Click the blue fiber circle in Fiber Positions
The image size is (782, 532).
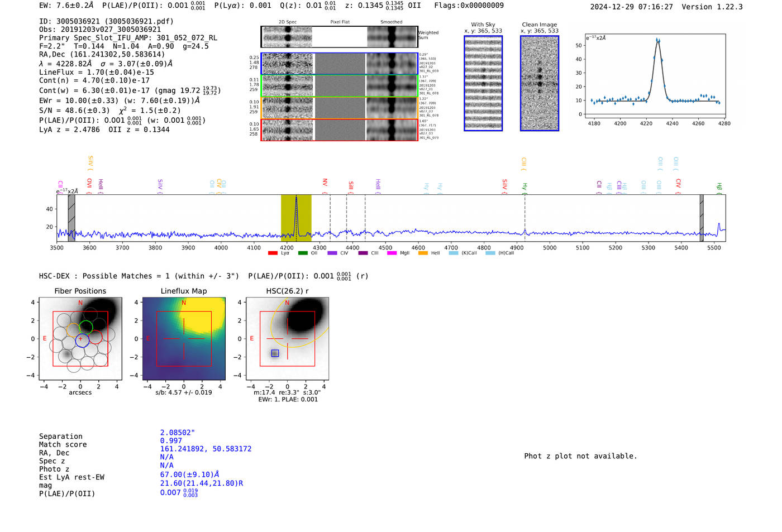pyautogui.click(x=82, y=340)
